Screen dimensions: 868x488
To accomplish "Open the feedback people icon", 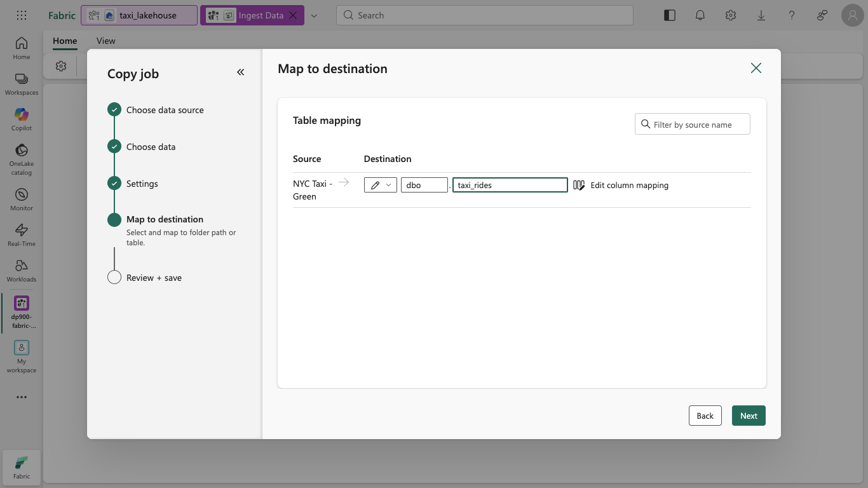I will [x=822, y=15].
